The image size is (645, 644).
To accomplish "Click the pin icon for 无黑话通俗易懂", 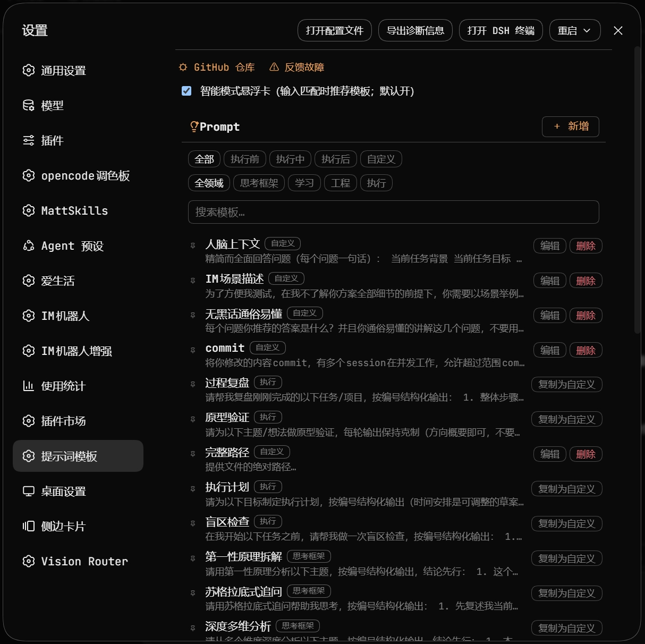I will pyautogui.click(x=193, y=315).
